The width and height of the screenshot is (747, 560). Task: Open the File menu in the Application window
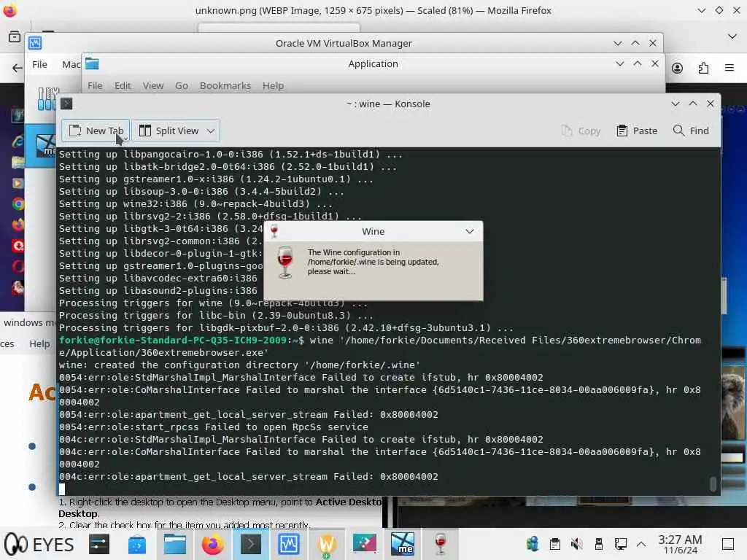click(x=95, y=86)
